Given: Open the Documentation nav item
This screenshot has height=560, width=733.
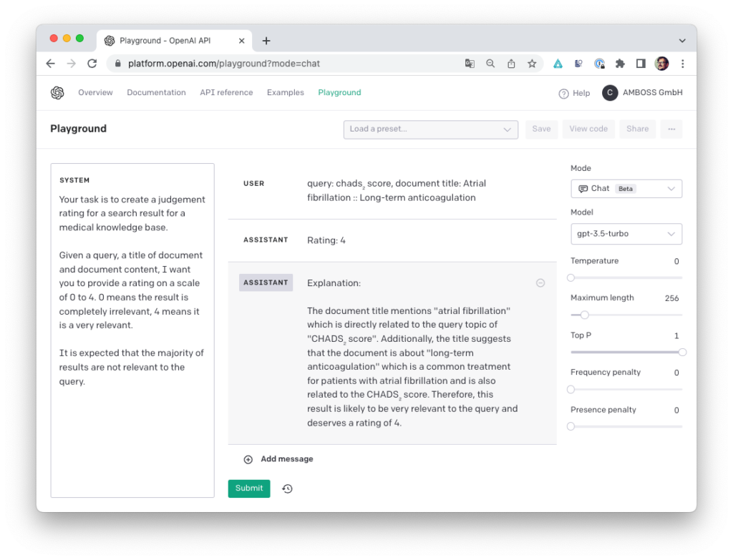Looking at the screenshot, I should click(x=156, y=92).
